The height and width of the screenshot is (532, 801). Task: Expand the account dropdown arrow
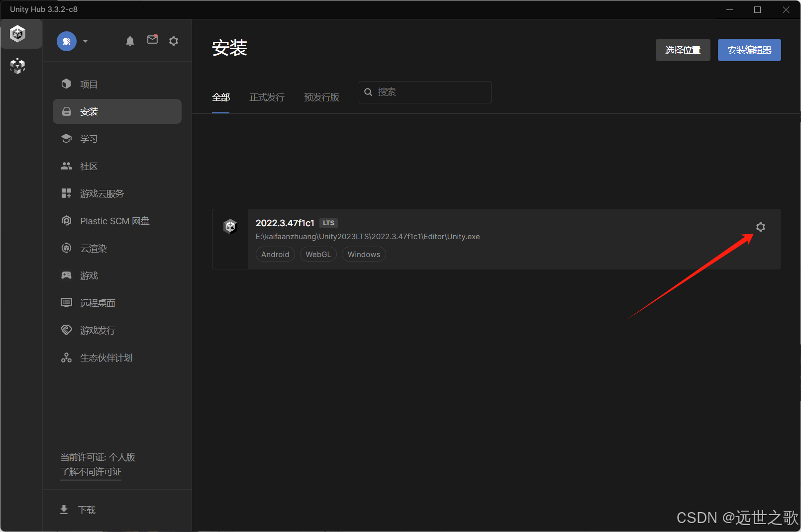(86, 41)
